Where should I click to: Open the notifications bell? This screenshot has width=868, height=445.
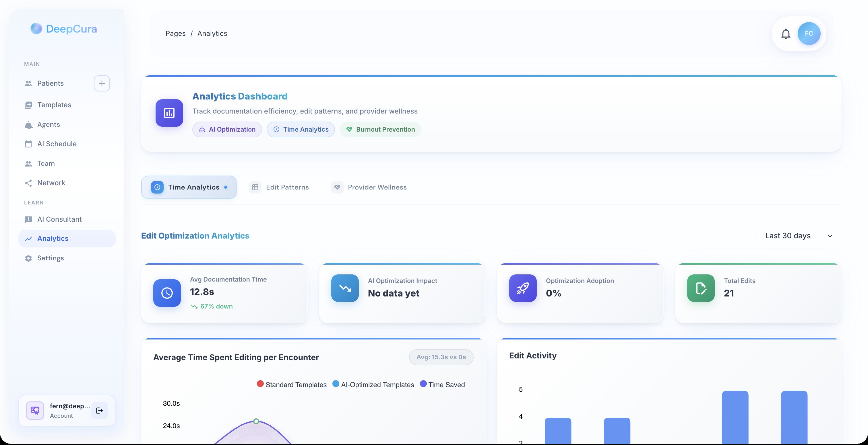point(786,34)
